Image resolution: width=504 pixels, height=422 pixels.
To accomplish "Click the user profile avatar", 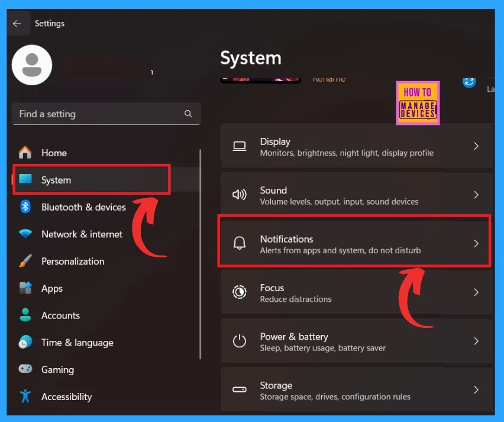I will coord(32,65).
